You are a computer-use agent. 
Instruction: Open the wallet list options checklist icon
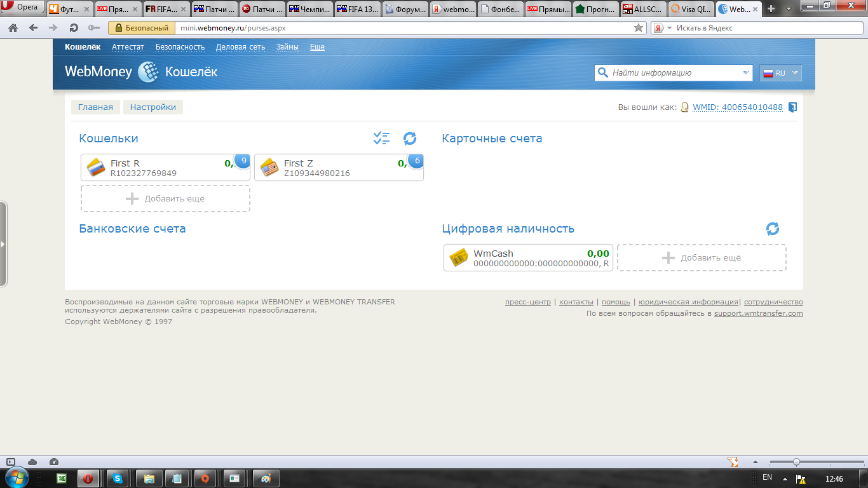(381, 138)
